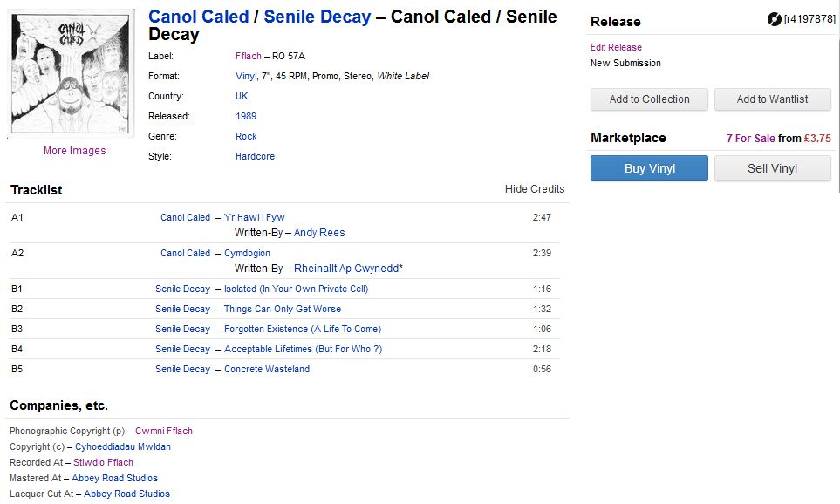Open the Edit Release link

616,47
